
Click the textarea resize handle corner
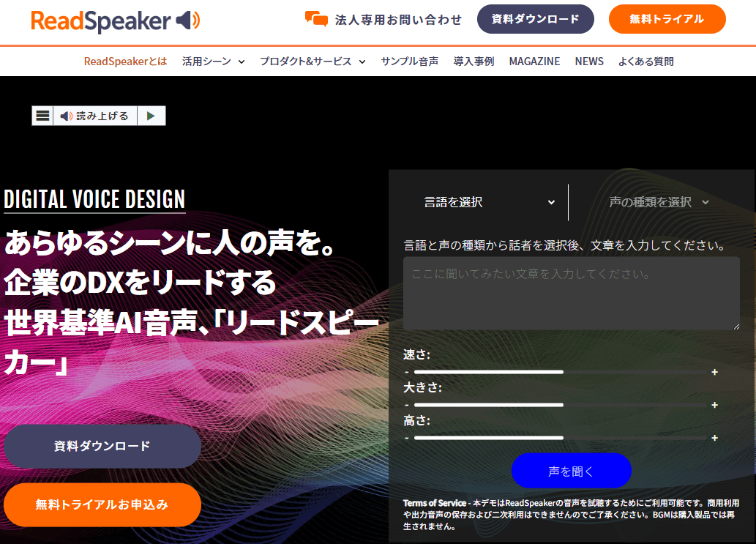click(x=736, y=327)
